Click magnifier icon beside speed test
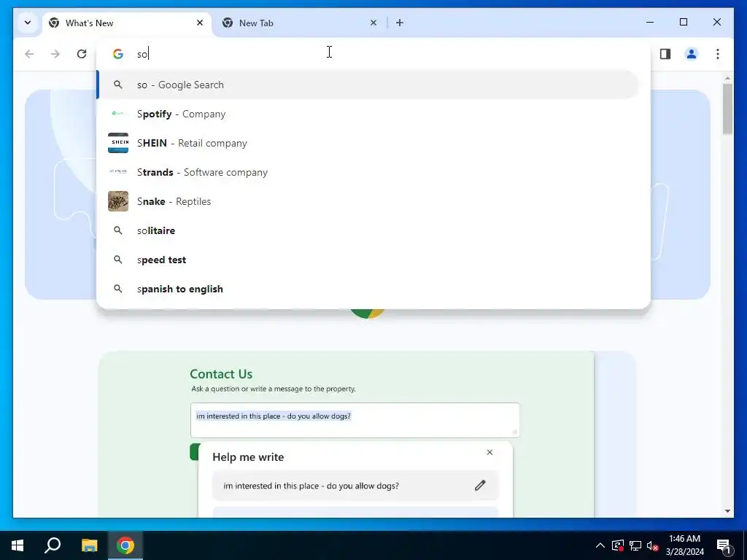 click(117, 260)
